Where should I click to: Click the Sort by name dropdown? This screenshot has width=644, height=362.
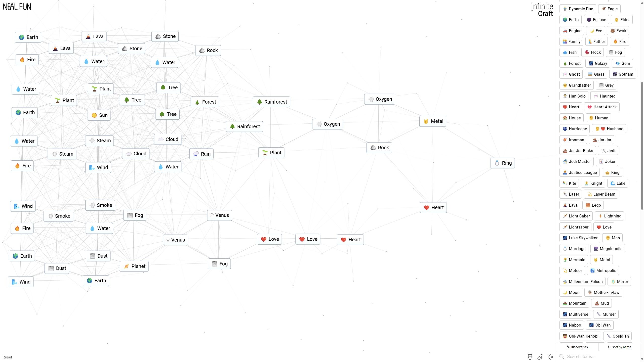[619, 347]
